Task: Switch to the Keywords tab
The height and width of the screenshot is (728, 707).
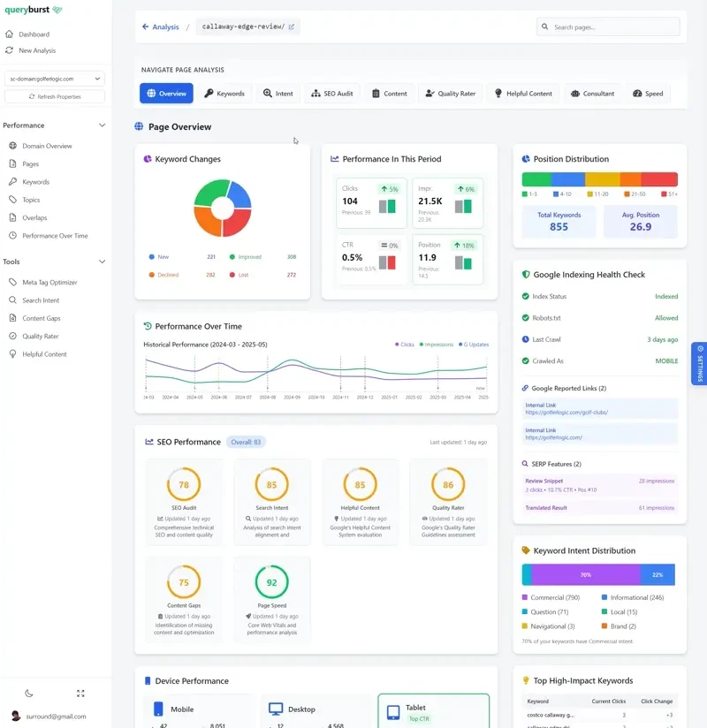Action: click(224, 94)
